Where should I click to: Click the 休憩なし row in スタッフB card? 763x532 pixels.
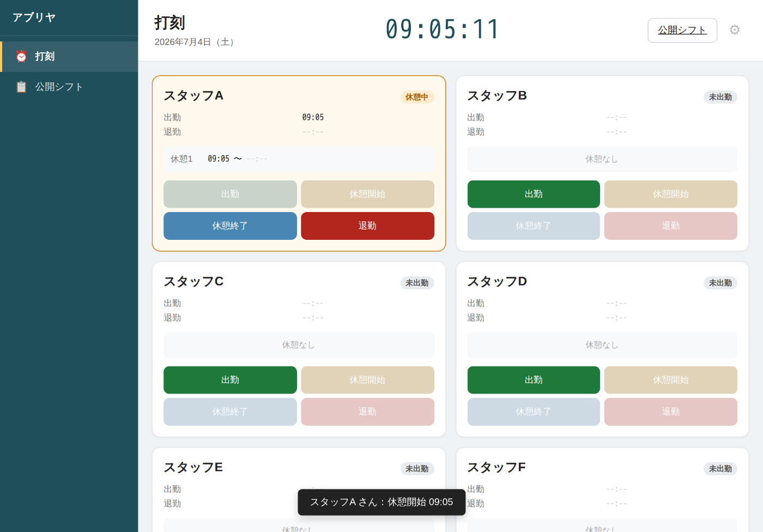[602, 159]
